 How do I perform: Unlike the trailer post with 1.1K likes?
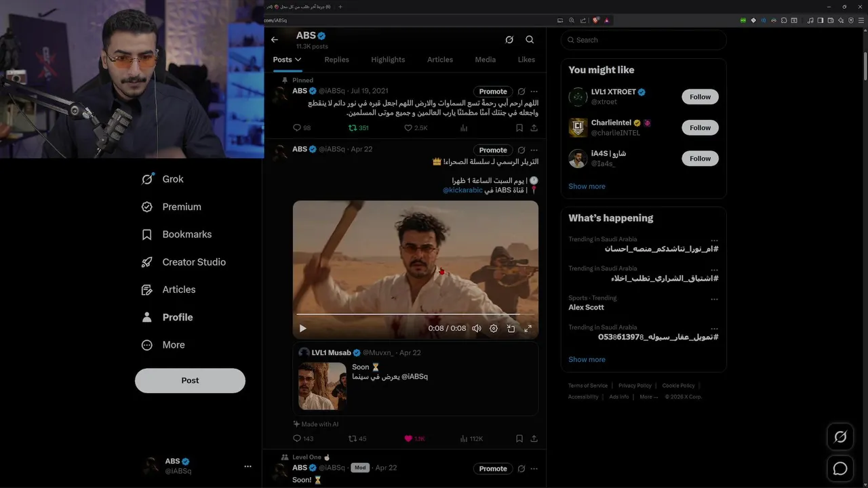click(414, 439)
